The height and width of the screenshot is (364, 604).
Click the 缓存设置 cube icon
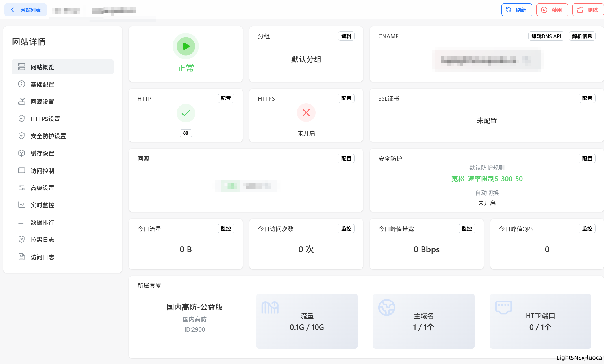pos(21,153)
